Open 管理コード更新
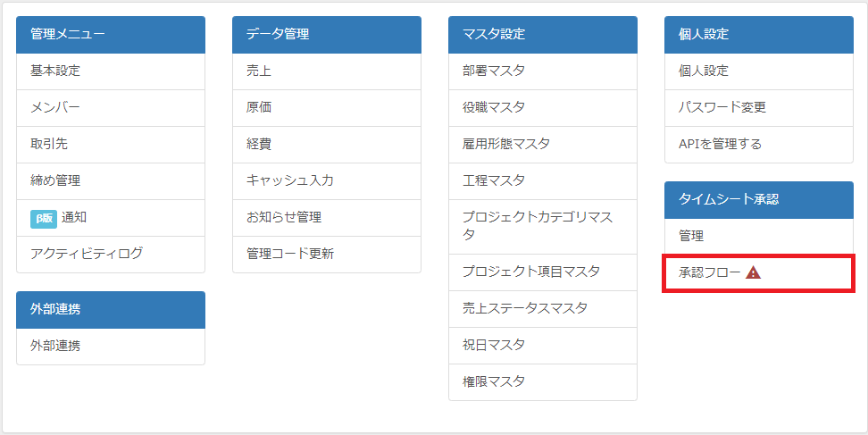This screenshot has width=868, height=435. pyautogui.click(x=327, y=254)
